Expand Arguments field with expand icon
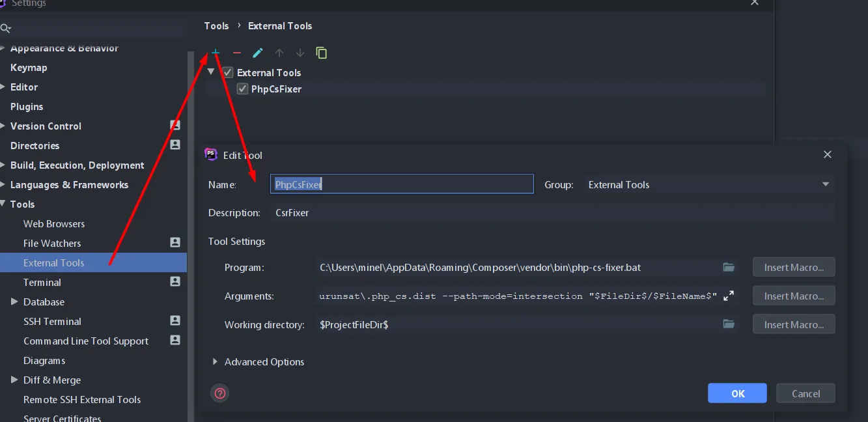Screen dimensions: 868x422 coord(729,296)
